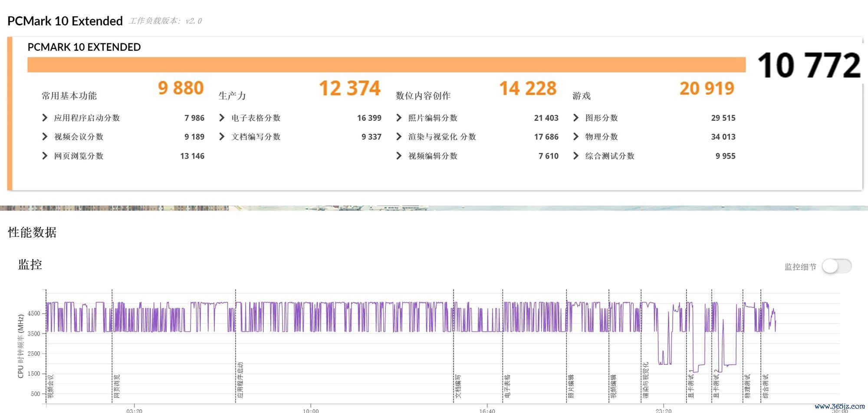Click the 电子表格 marker on the chart
This screenshot has height=413, width=868.
[508, 387]
